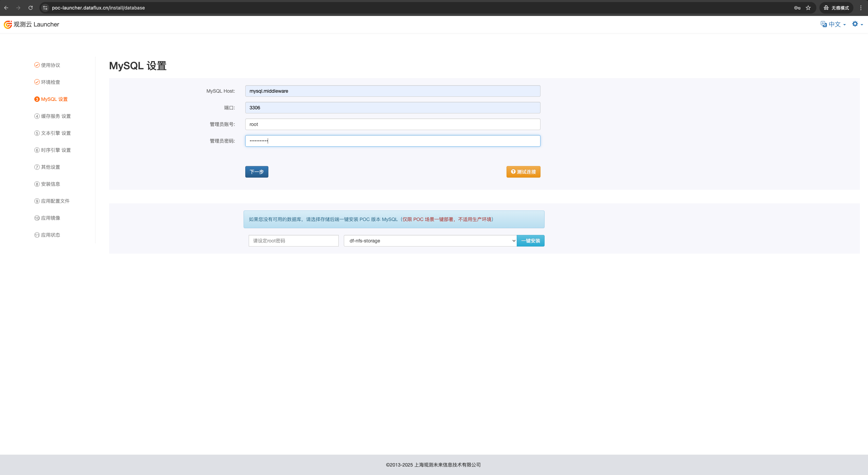The width and height of the screenshot is (868, 475).
Task: Open the settings gear dropdown
Action: pyautogui.click(x=857, y=24)
